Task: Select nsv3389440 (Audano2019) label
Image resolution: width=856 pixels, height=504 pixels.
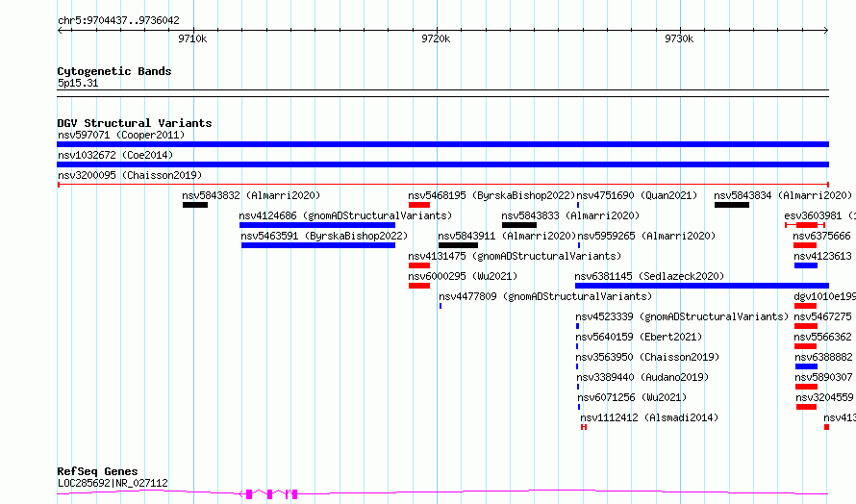Action: [642, 377]
